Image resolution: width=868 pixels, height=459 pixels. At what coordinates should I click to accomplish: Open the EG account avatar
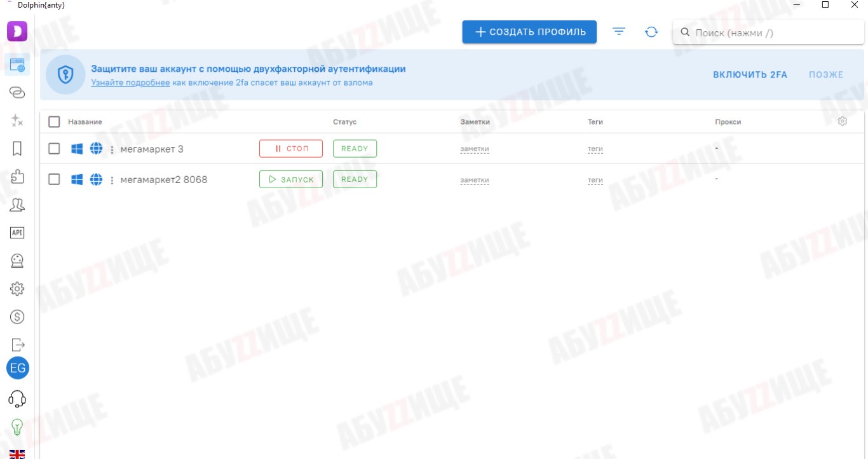tap(18, 368)
